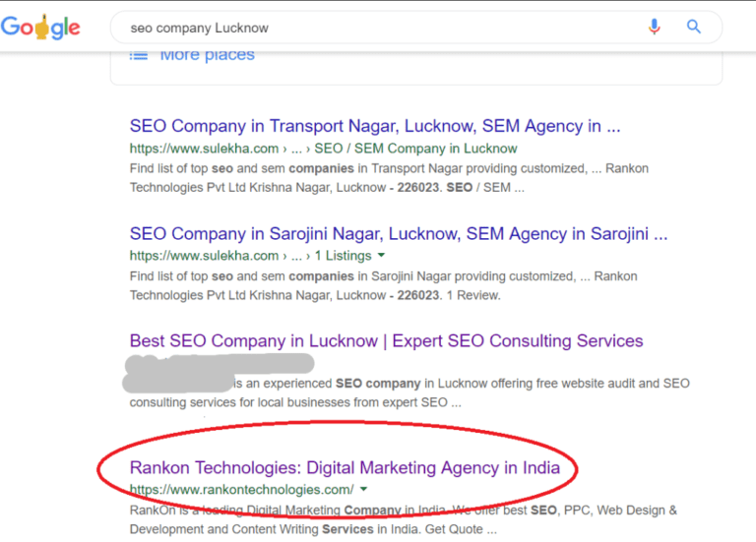Expand the dropdown arrow next to "1 Listings"
756x542 pixels.
click(380, 257)
